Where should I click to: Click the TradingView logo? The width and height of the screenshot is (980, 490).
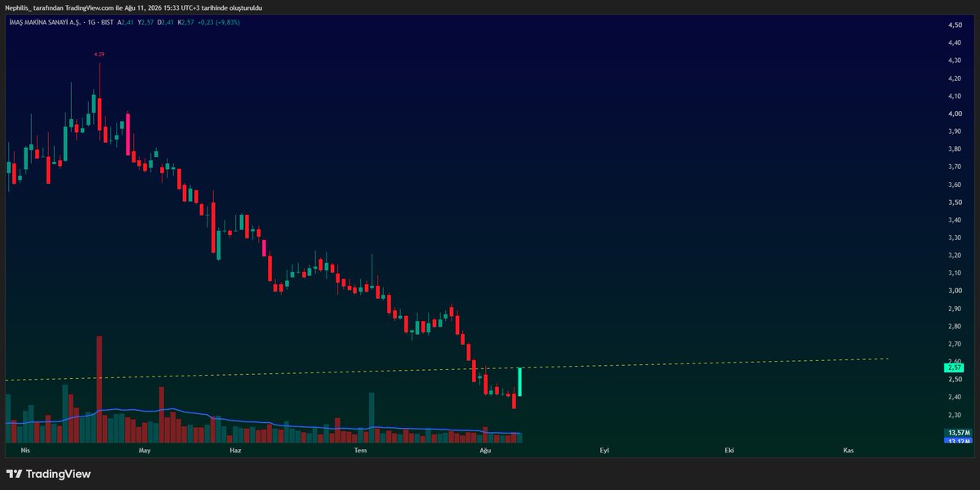48,474
